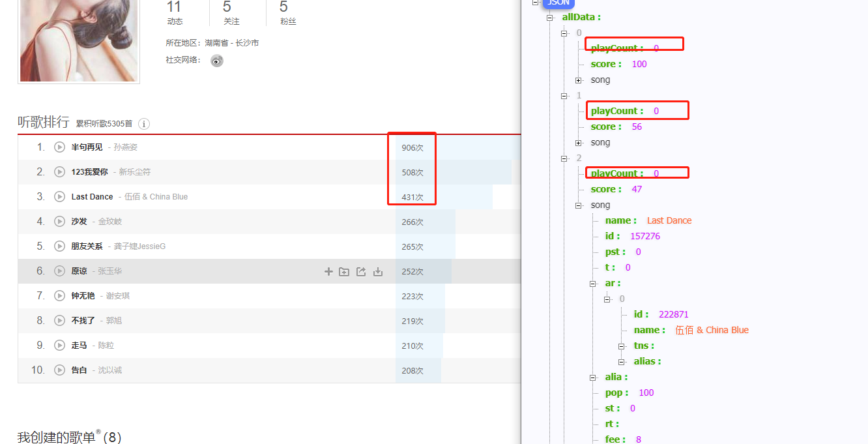Click the info icon beside 累积听歌5305首

coord(145,124)
